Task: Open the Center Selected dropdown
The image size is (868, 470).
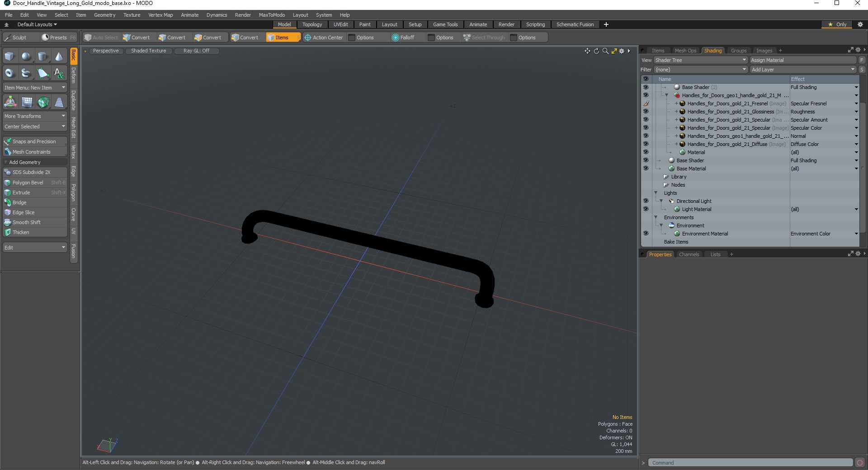Action: coord(35,127)
